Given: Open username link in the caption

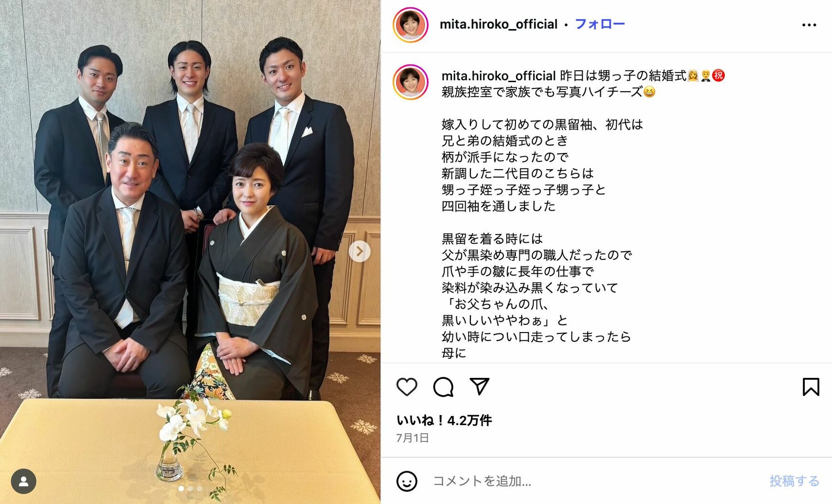Looking at the screenshot, I should point(498,75).
